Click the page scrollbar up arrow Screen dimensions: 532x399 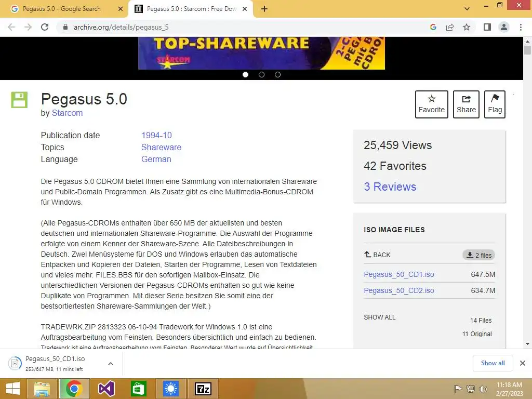[x=528, y=41]
